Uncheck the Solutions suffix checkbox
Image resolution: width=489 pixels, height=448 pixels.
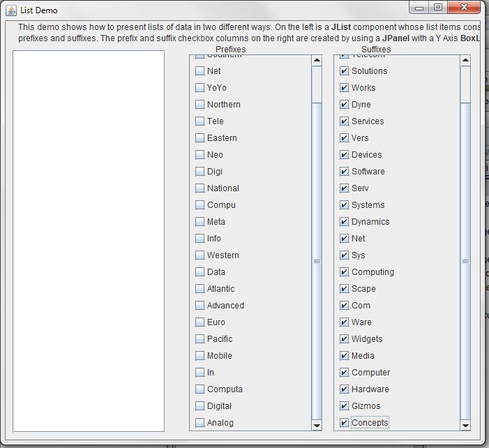pyautogui.click(x=345, y=71)
